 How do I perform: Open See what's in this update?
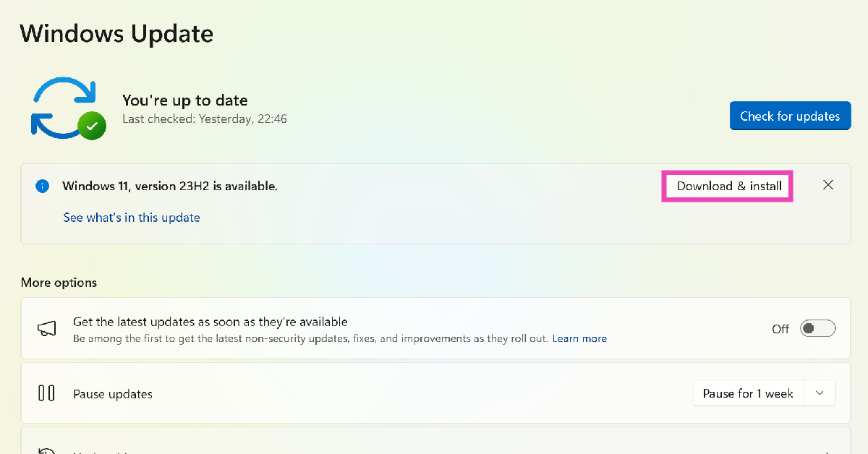132,218
